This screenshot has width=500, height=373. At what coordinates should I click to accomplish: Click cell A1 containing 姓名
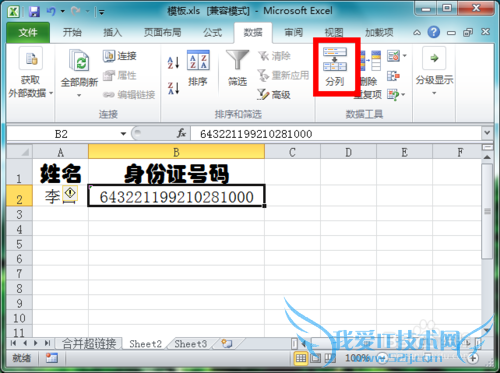(60, 172)
